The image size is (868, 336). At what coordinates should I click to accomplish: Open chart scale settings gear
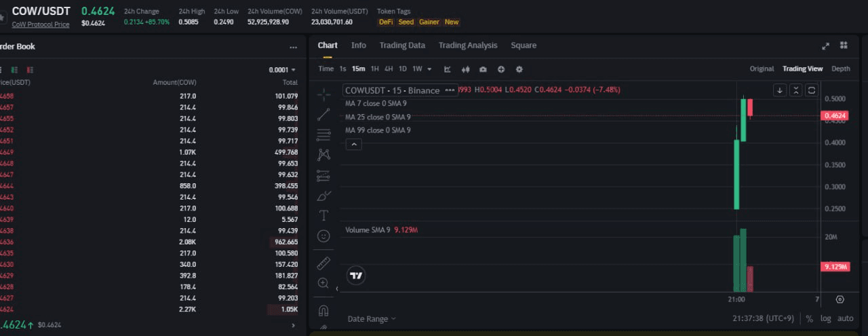(840, 299)
